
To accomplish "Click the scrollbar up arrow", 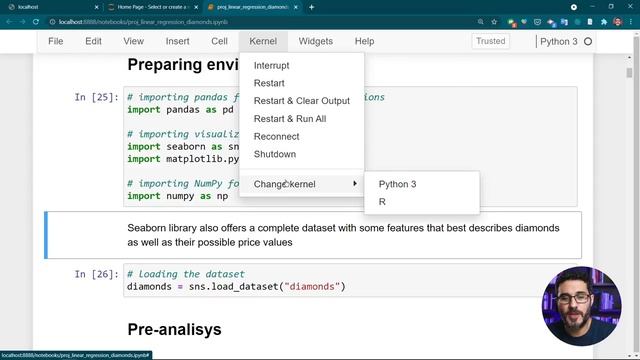I will pyautogui.click(x=629, y=58).
